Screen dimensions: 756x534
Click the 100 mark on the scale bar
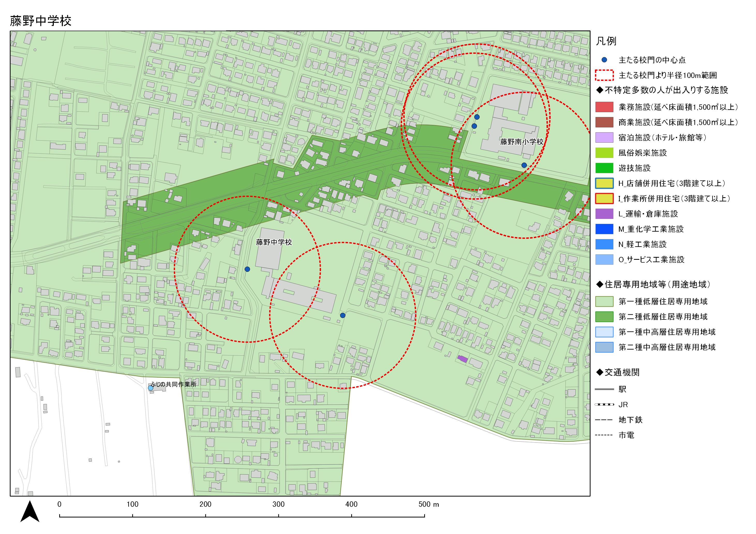[132, 504]
